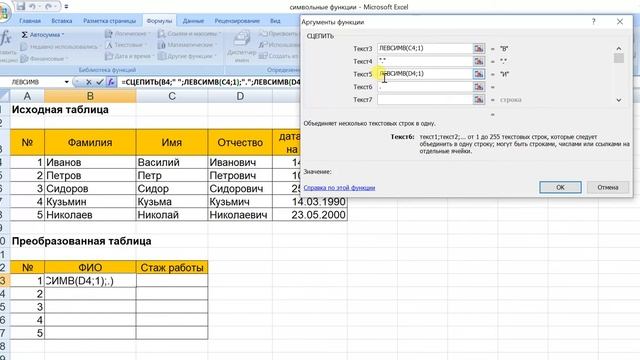Click the date cell 23.05.2000

pos(310,215)
